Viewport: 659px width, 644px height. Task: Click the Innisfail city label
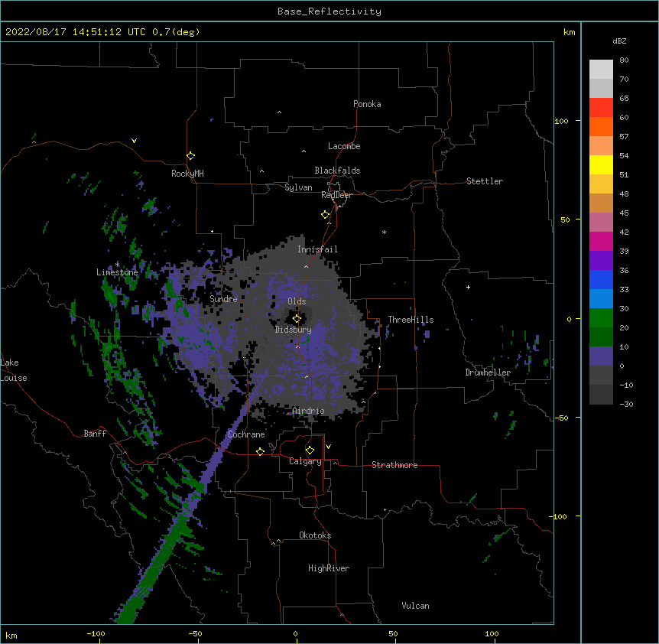[x=317, y=249]
